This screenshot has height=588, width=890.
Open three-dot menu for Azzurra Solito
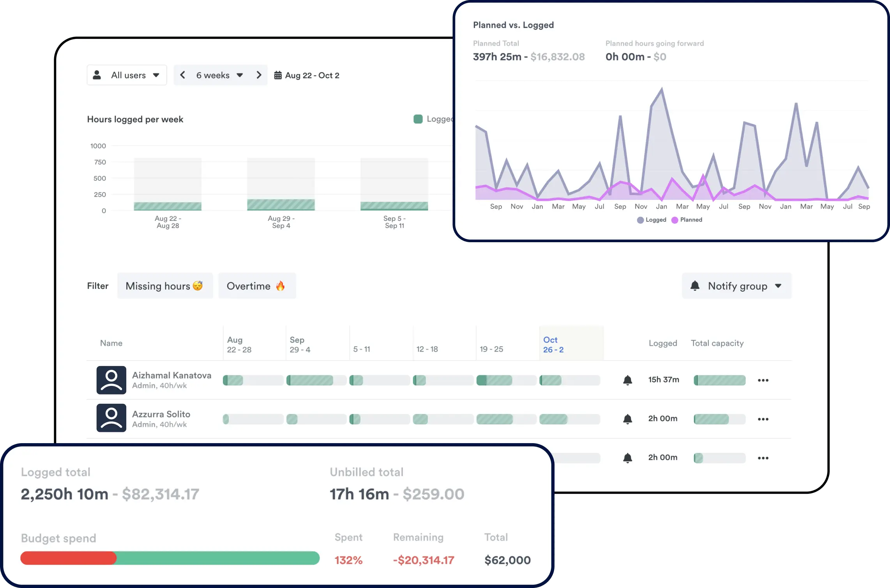[x=763, y=419]
